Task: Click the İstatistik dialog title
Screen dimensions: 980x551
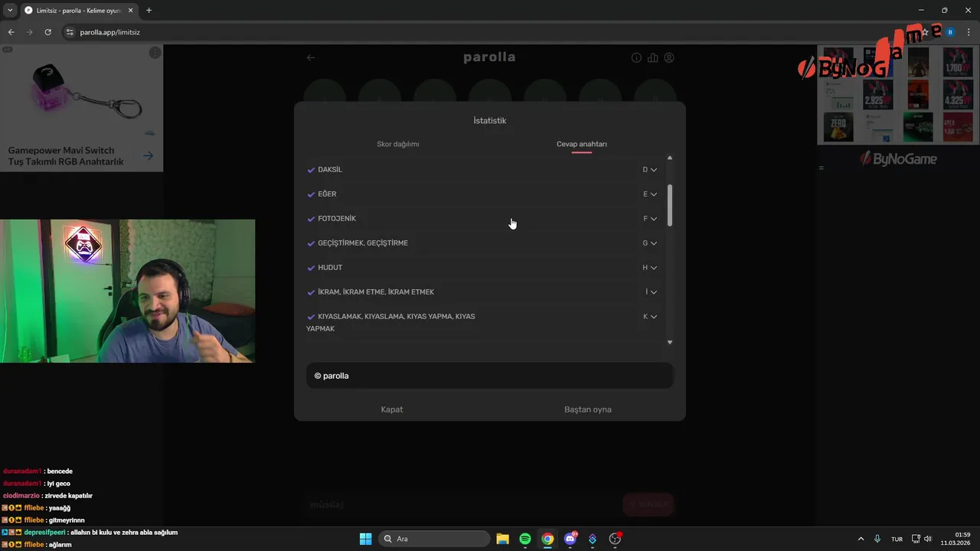Action: point(490,121)
